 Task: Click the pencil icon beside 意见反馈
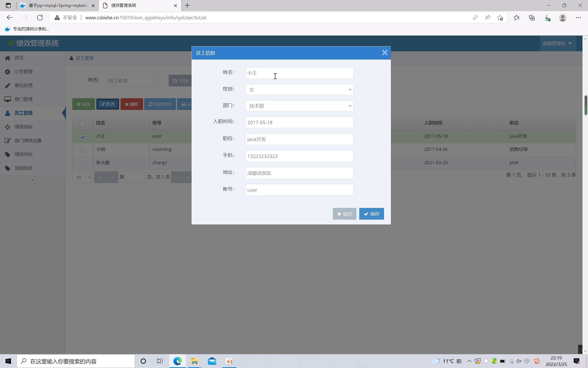tap(8, 85)
